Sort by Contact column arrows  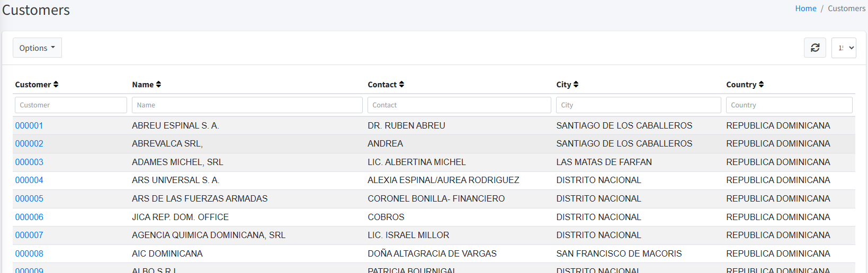click(x=401, y=85)
